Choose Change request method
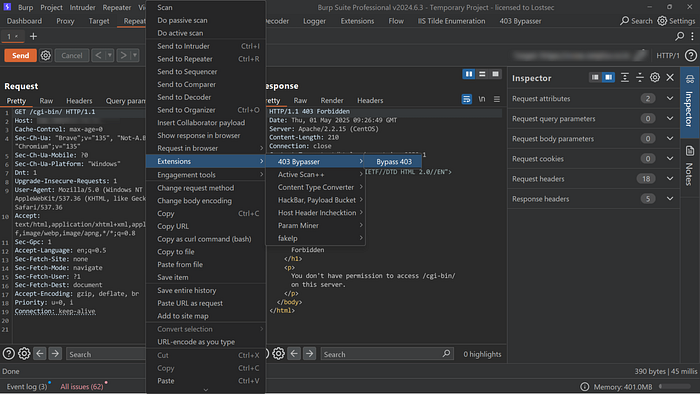700x394 pixels. pos(205,188)
